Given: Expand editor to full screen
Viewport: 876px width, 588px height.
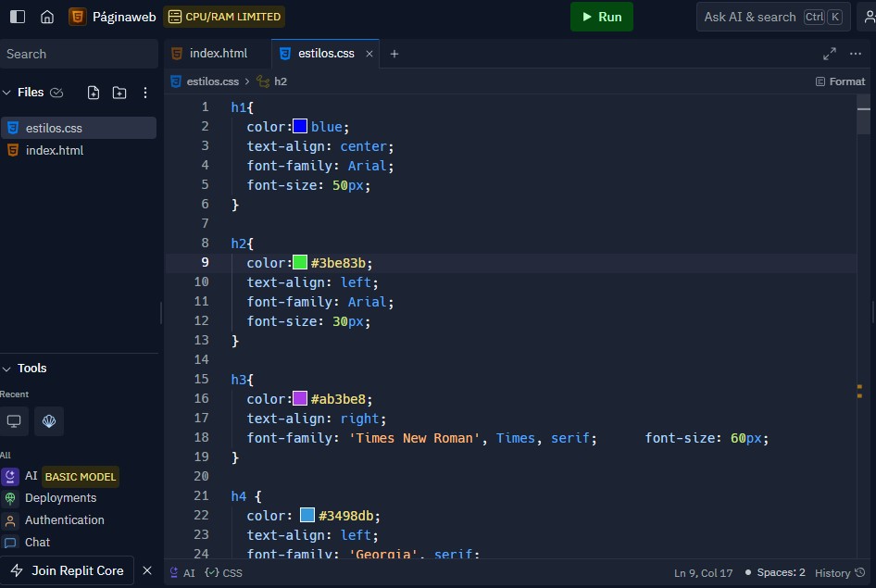Looking at the screenshot, I should [830, 54].
